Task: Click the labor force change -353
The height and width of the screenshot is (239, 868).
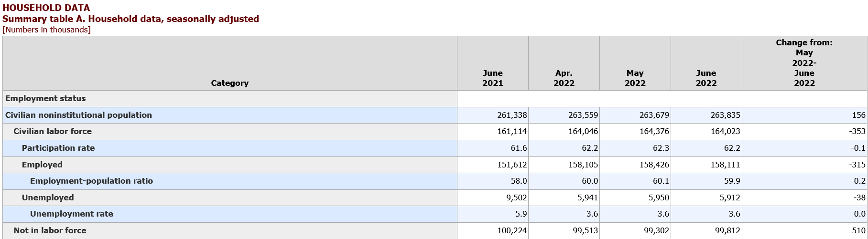Action: pos(857,131)
